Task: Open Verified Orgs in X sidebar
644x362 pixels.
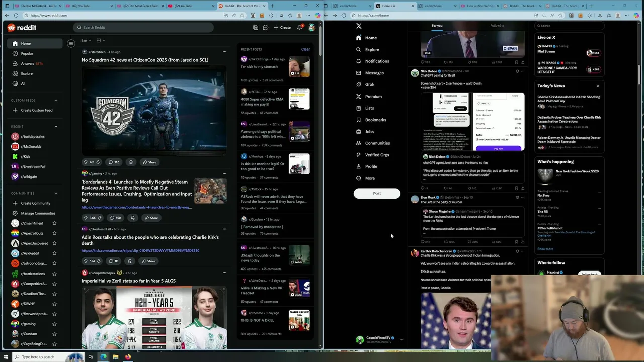Action: click(x=372, y=155)
